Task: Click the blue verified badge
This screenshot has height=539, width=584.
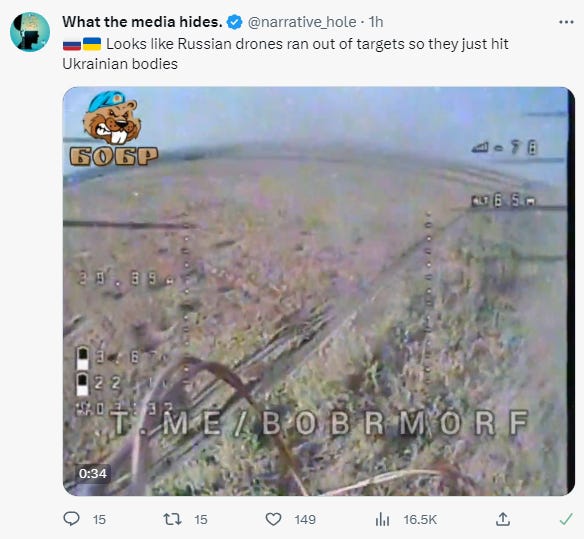Action: tap(235, 22)
